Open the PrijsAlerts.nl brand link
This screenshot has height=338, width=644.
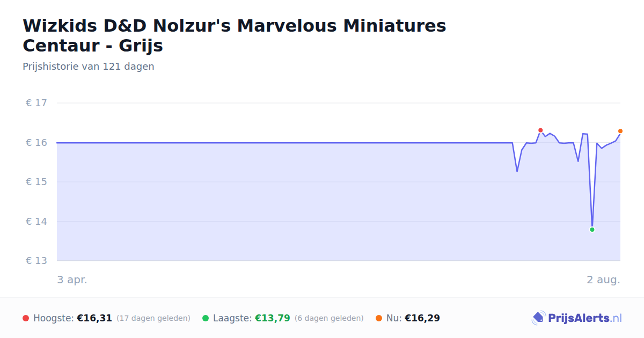[577, 318]
